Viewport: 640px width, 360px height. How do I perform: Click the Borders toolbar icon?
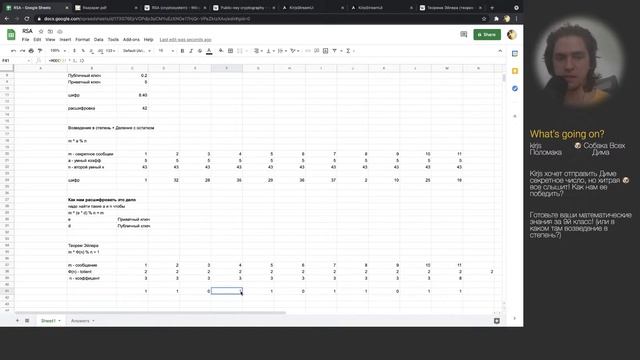point(230,51)
